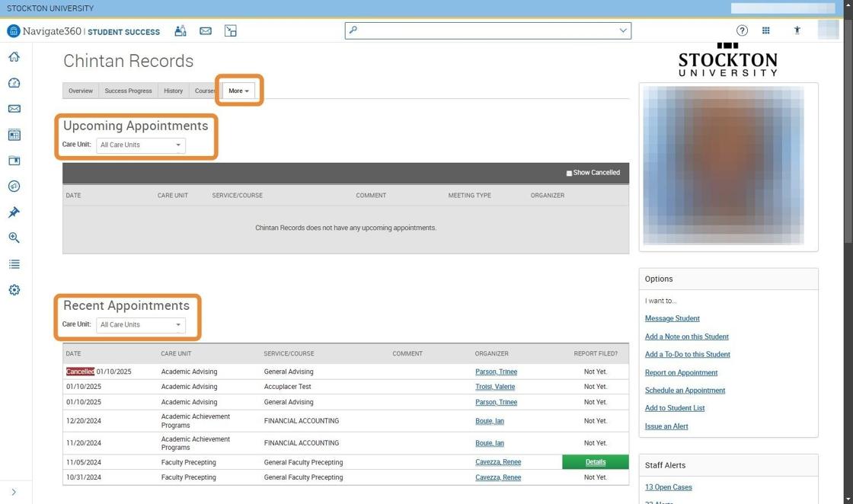Click the Message Student link

672,318
